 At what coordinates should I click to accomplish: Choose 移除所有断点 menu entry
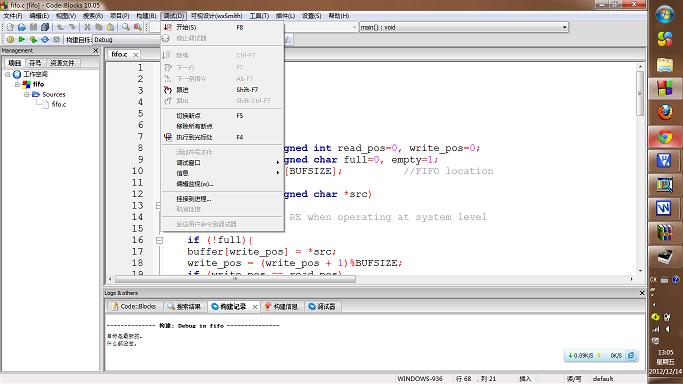pyautogui.click(x=223, y=126)
